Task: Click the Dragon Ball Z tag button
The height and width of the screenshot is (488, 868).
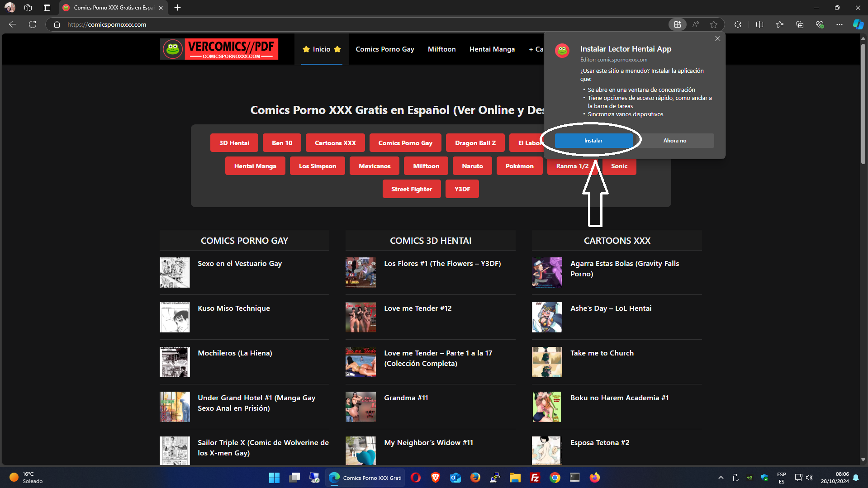Action: tap(475, 143)
